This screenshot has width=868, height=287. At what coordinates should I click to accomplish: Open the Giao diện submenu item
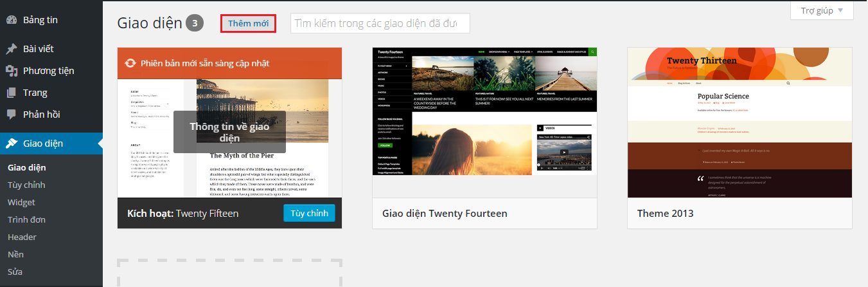pos(26,167)
